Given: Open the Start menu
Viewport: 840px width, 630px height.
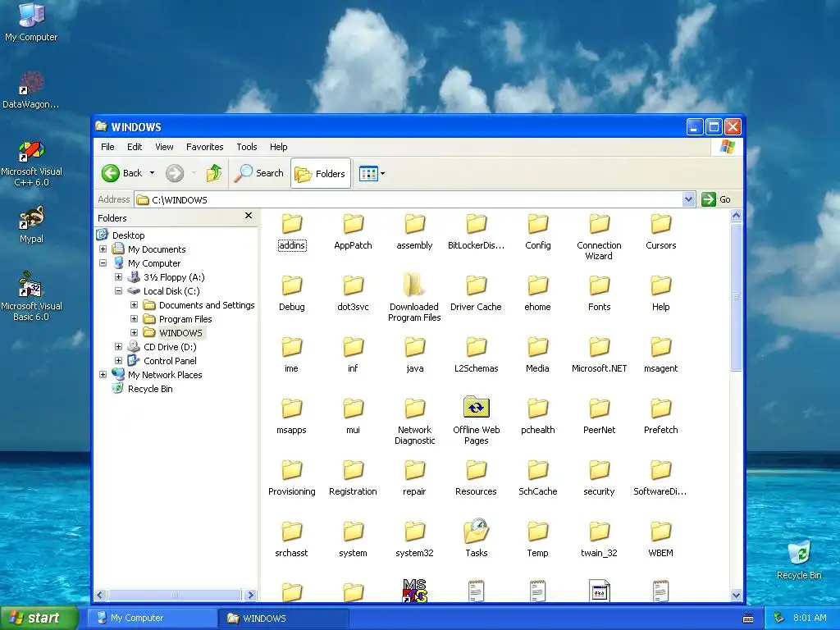Looking at the screenshot, I should click(x=39, y=618).
